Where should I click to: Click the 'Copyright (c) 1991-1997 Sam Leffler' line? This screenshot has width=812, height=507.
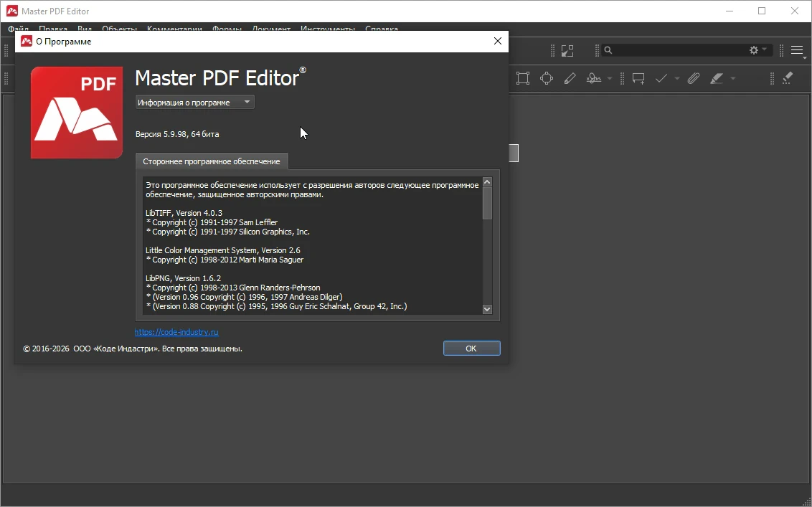click(x=212, y=222)
